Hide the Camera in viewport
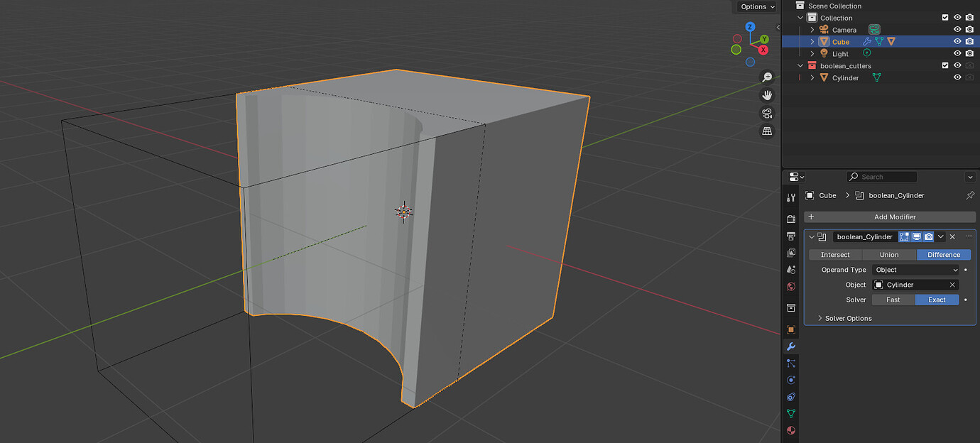The image size is (980, 443). point(957,30)
